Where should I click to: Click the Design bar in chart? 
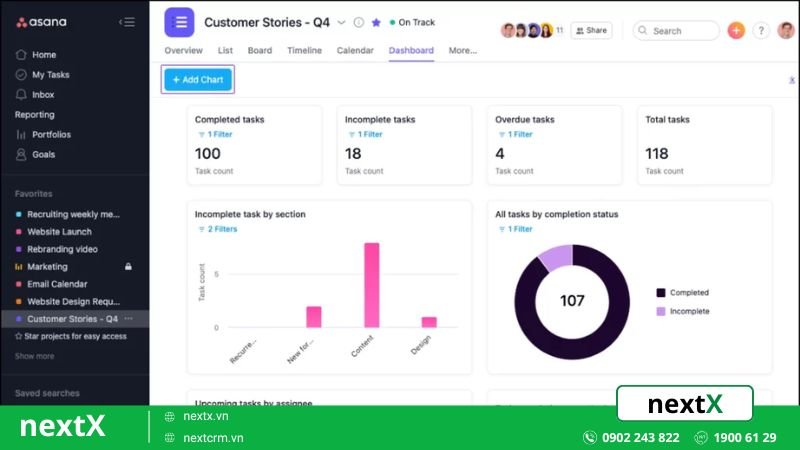coord(429,322)
